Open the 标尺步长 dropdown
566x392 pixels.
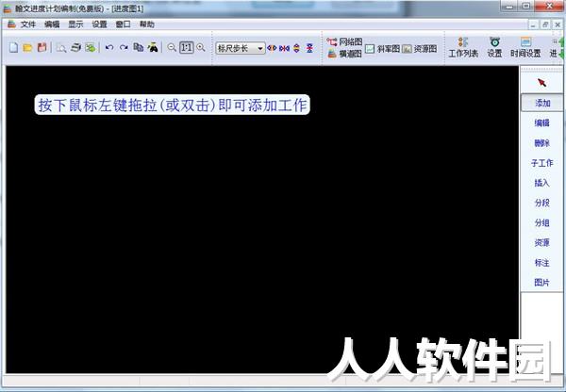240,48
